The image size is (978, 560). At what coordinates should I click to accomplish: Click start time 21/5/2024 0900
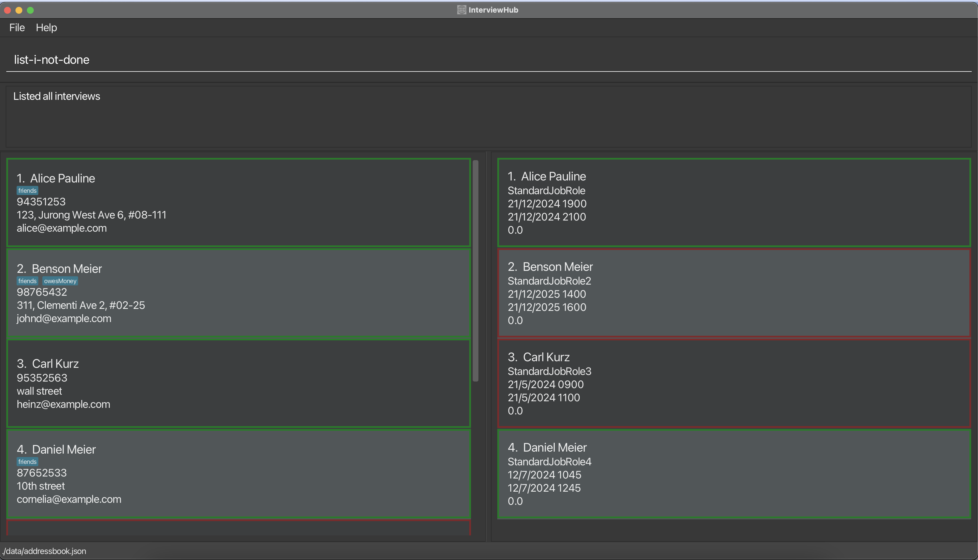[546, 384]
